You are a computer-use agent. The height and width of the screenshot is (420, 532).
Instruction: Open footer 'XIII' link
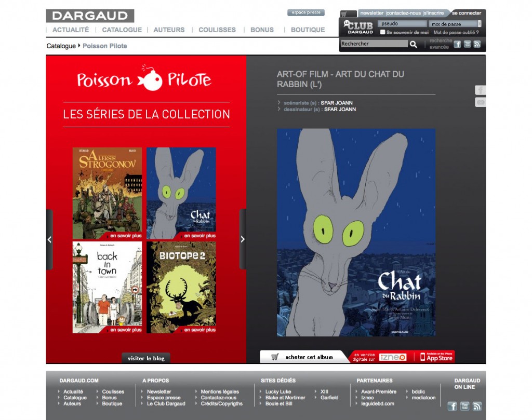[x=324, y=391]
